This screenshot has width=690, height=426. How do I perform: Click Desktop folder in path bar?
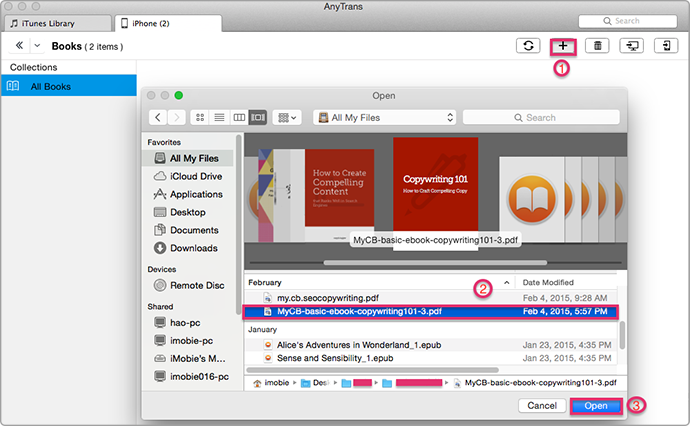click(x=315, y=383)
